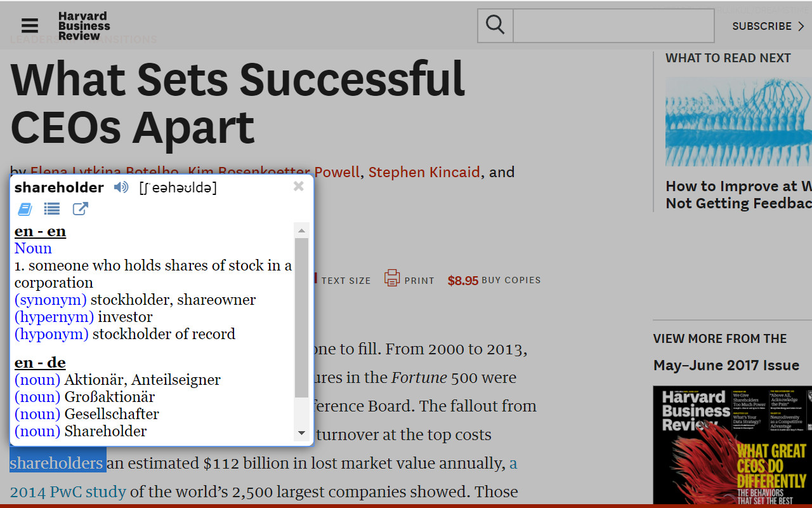Screen dimensions: 812x508
Task: Click the 'What Sets Successful CEOs Apart' headline
Action: click(238, 103)
